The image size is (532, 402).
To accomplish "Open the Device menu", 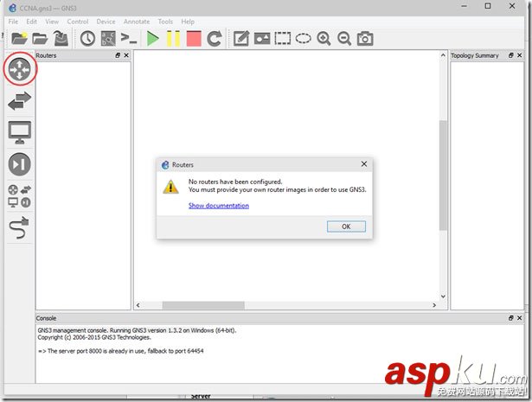I will (106, 22).
